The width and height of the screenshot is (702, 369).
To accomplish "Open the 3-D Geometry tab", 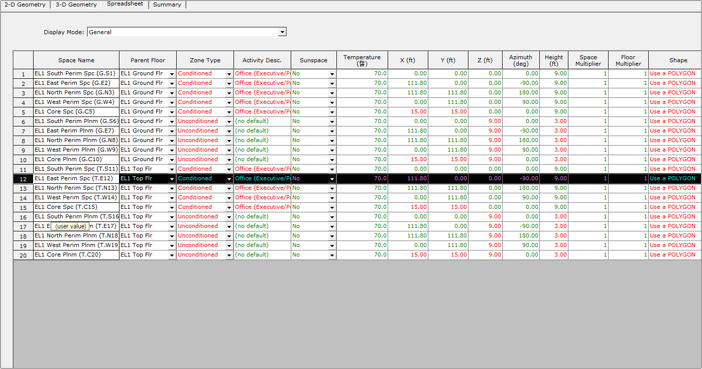I will (x=76, y=4).
